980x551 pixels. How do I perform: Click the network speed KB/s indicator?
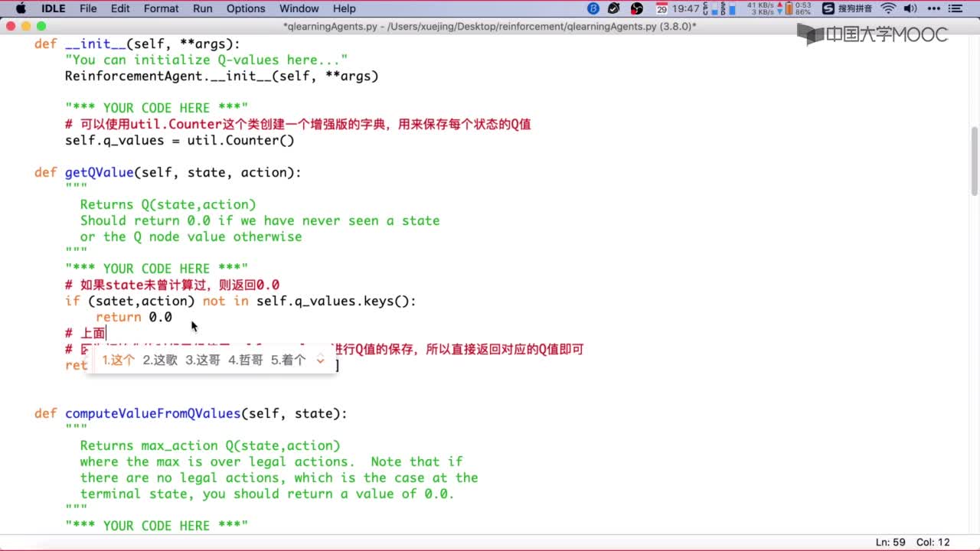pyautogui.click(x=761, y=8)
